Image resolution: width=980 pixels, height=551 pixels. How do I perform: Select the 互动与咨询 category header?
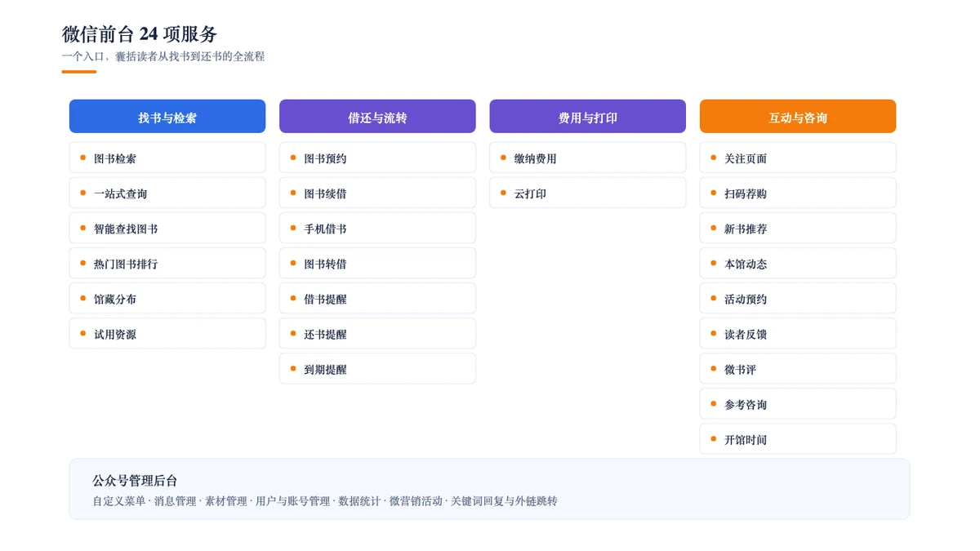798,117
